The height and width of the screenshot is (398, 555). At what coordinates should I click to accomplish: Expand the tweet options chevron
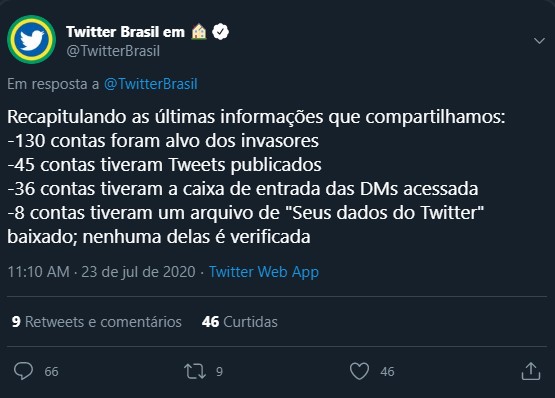click(x=539, y=41)
